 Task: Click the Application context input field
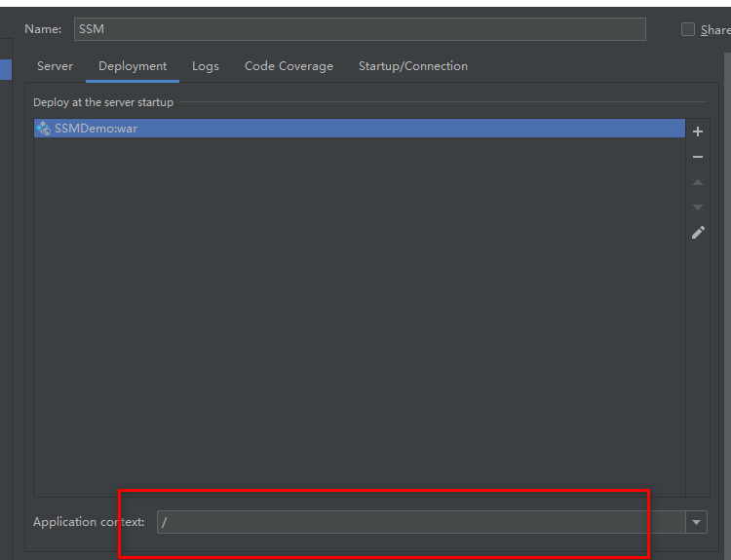coord(421,522)
